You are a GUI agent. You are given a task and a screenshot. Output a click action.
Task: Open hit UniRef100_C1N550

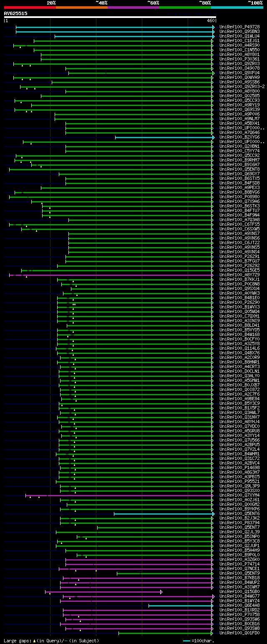pyautogui.click(x=239, y=50)
